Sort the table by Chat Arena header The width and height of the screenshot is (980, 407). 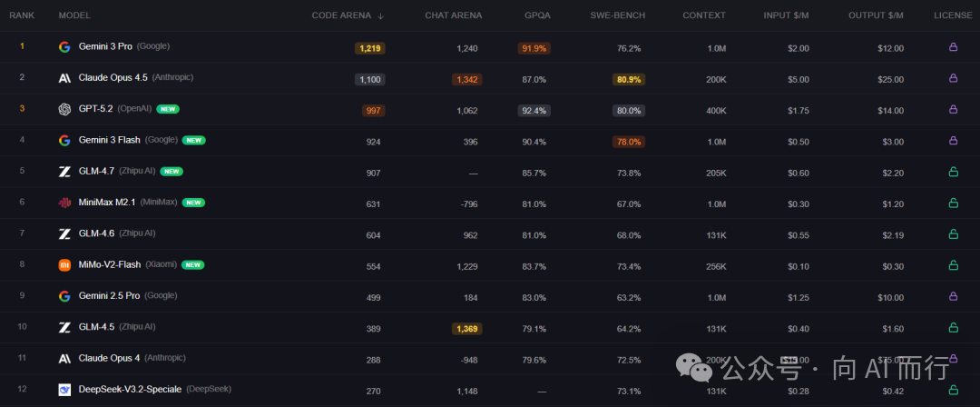coord(453,15)
